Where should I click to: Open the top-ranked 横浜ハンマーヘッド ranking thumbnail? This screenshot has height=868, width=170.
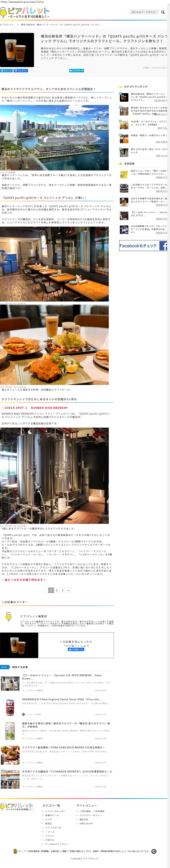pyautogui.click(x=124, y=97)
